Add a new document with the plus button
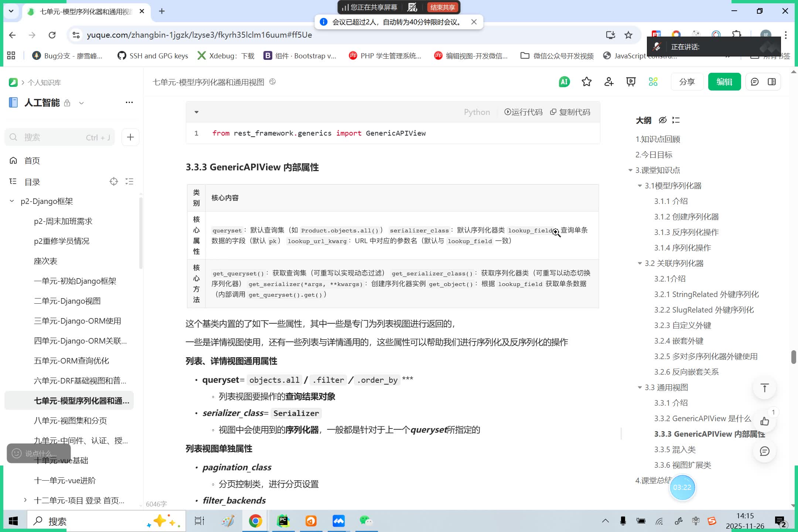 [130, 137]
